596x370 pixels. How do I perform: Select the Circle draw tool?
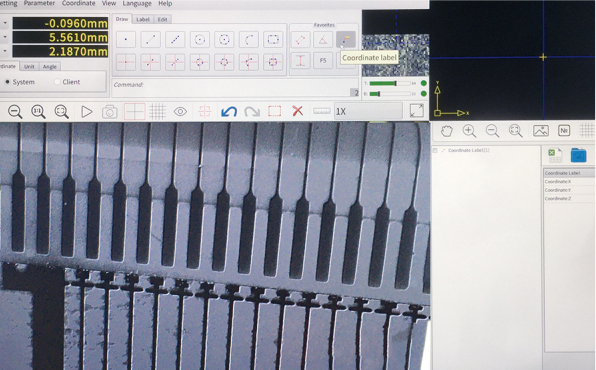[200, 39]
